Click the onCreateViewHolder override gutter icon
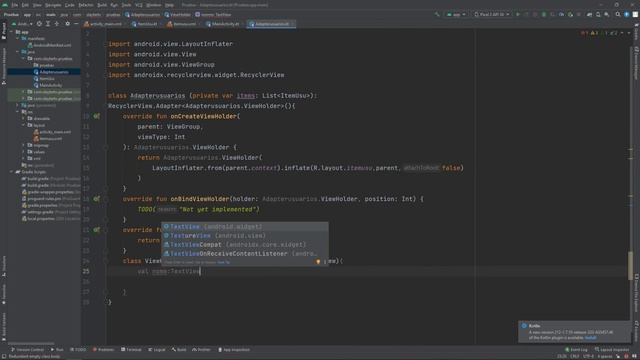This screenshot has height=360, width=640. coord(97,116)
